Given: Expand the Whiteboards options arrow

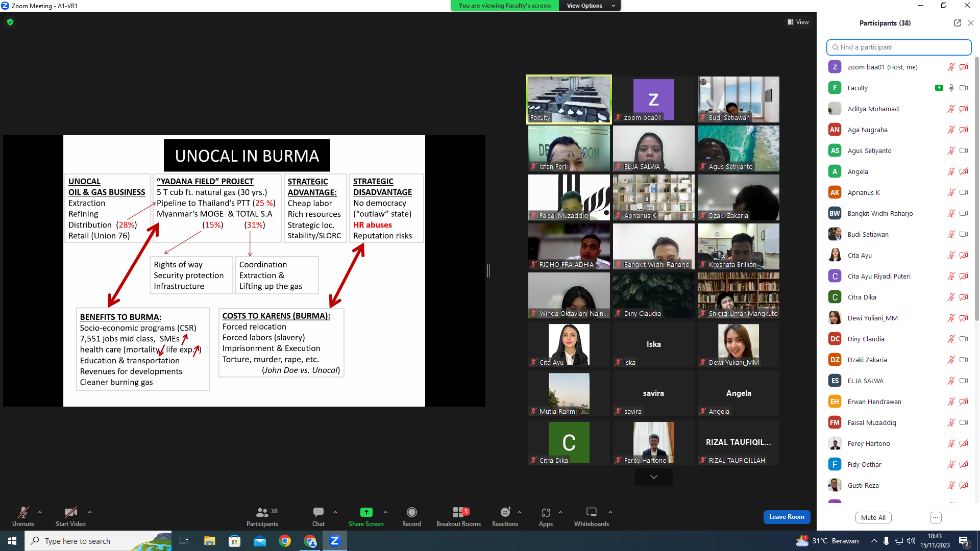Looking at the screenshot, I should 610,512.
